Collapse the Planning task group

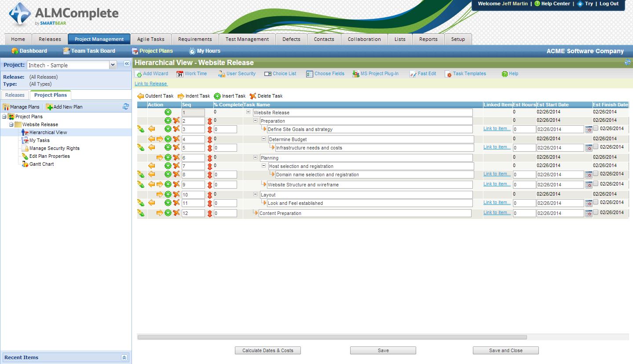pyautogui.click(x=256, y=157)
